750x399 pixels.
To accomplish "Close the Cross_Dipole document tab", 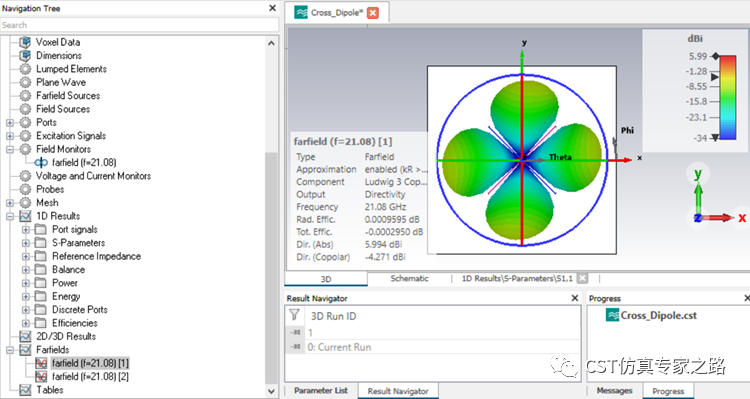I will pos(373,13).
